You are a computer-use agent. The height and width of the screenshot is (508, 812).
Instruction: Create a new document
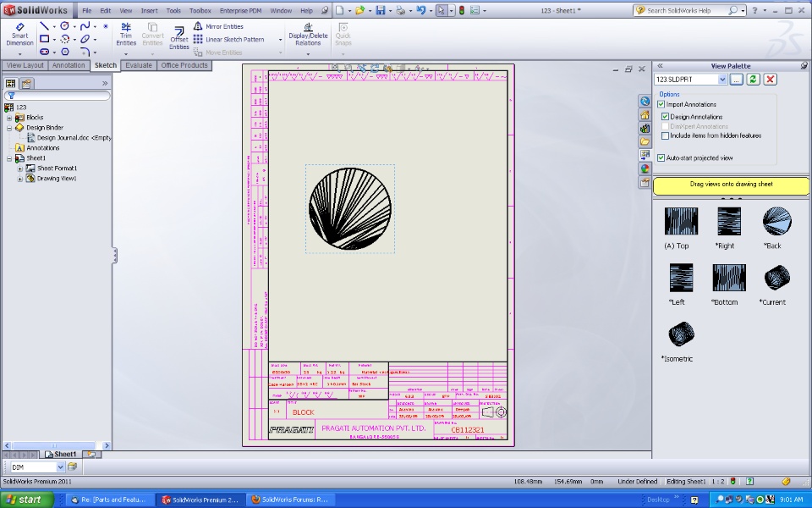[x=339, y=10]
